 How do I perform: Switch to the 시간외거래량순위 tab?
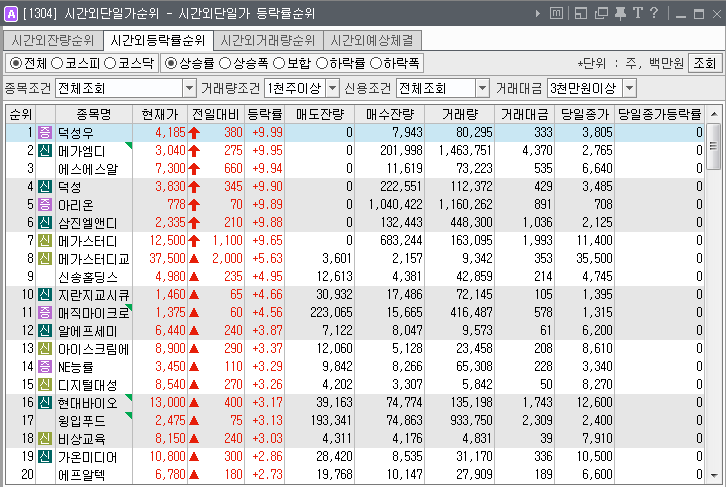coord(268,41)
